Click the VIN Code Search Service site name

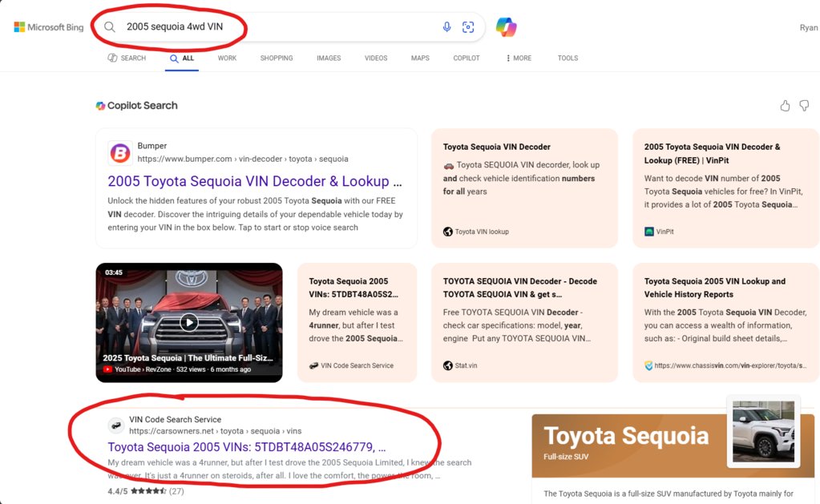(x=176, y=419)
